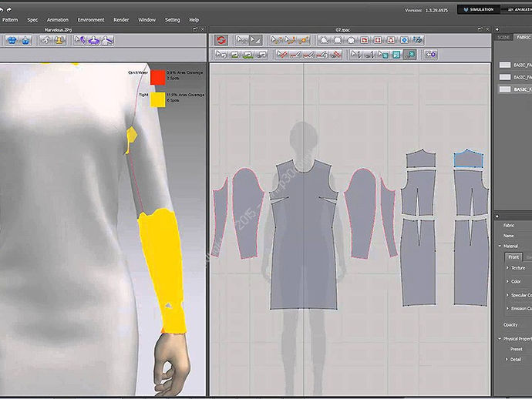Select the topmost BASIC_FA fabric row
The image size is (532, 399).
[515, 65]
